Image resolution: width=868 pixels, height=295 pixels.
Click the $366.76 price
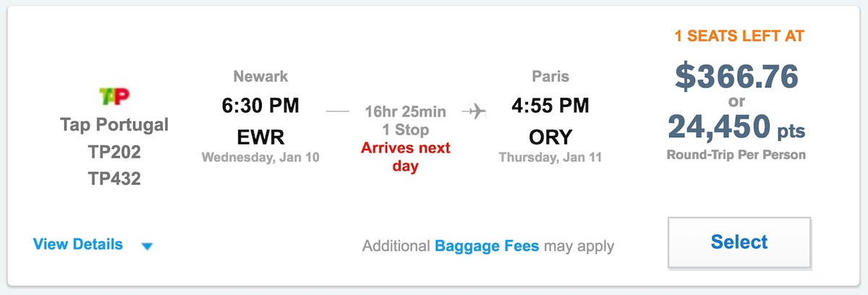pos(736,76)
